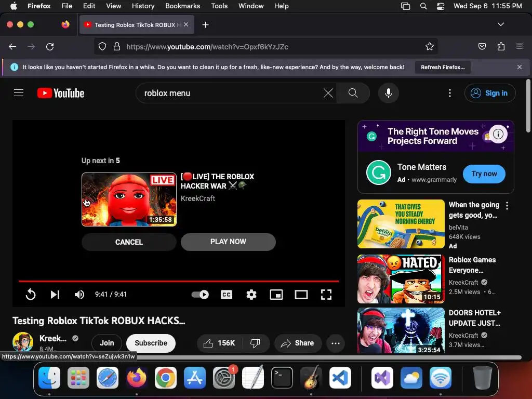This screenshot has height=399, width=532.
Task: Switch to theater mode icon
Action: pos(301,294)
